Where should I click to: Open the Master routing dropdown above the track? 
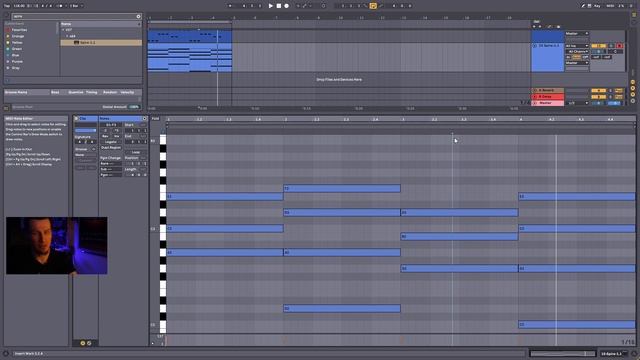point(577,33)
